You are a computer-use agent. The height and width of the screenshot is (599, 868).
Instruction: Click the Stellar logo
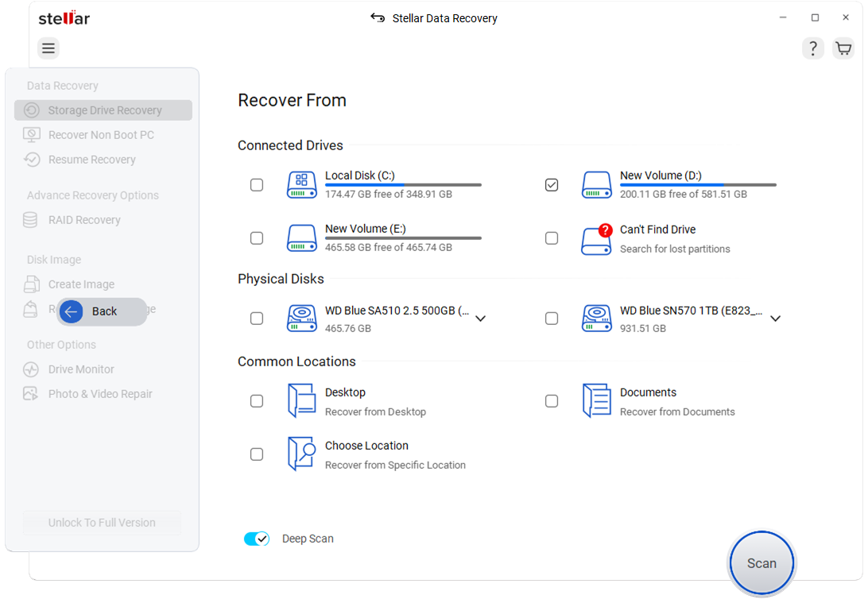(64, 17)
